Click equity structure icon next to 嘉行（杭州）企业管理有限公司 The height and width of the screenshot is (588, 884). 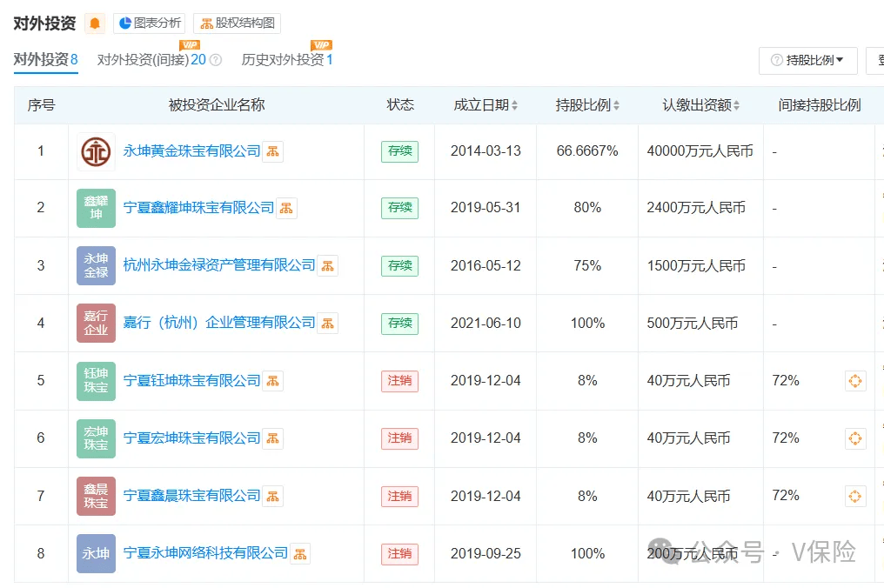click(x=327, y=323)
